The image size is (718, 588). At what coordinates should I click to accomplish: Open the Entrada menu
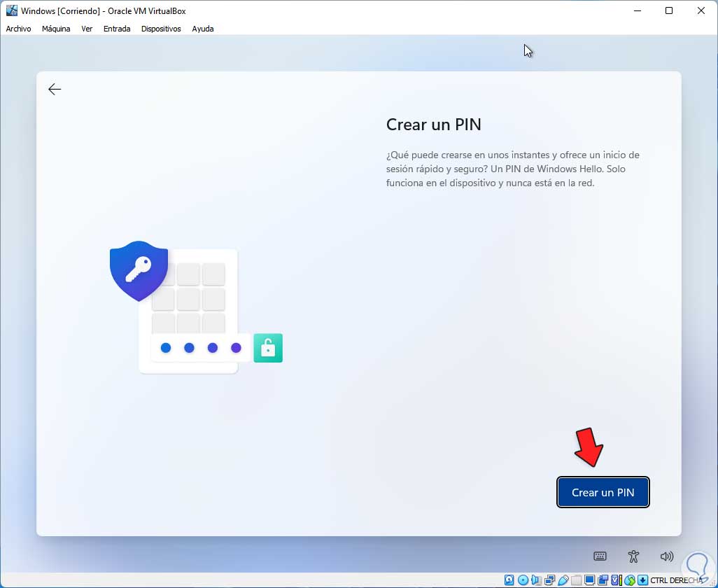coord(117,29)
